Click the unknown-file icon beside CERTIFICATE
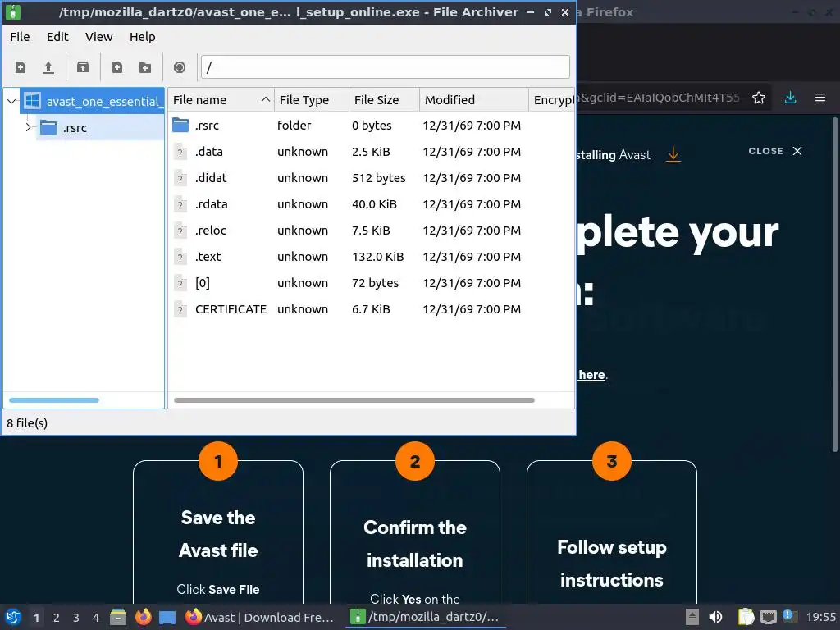This screenshot has width=840, height=630. 180,309
